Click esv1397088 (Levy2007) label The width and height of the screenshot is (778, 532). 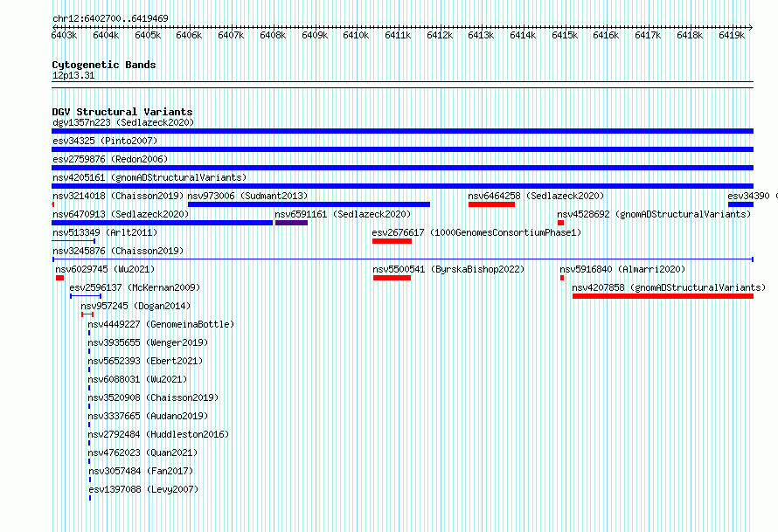[x=143, y=489]
